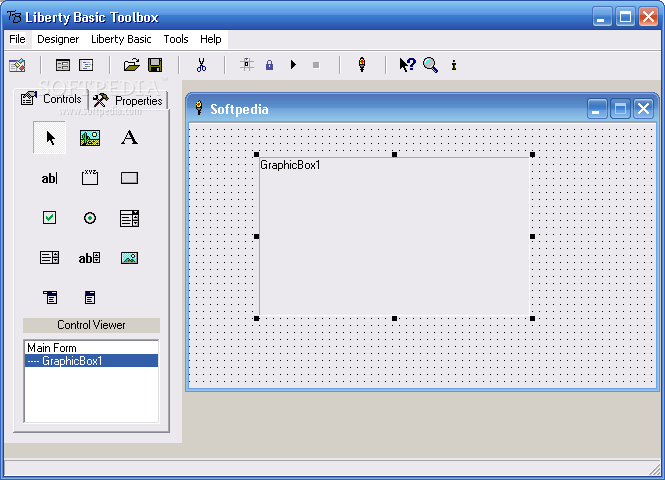665x480 pixels.
Task: Click the stop square icon
Action: 316,65
